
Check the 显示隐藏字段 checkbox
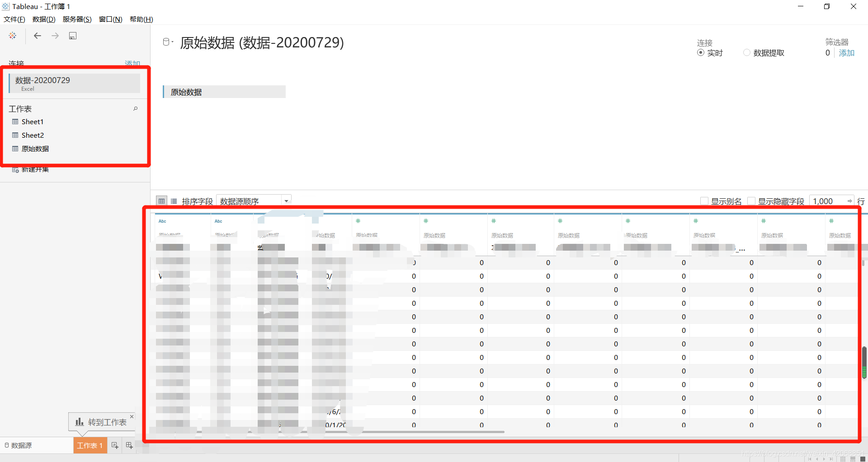coord(751,201)
